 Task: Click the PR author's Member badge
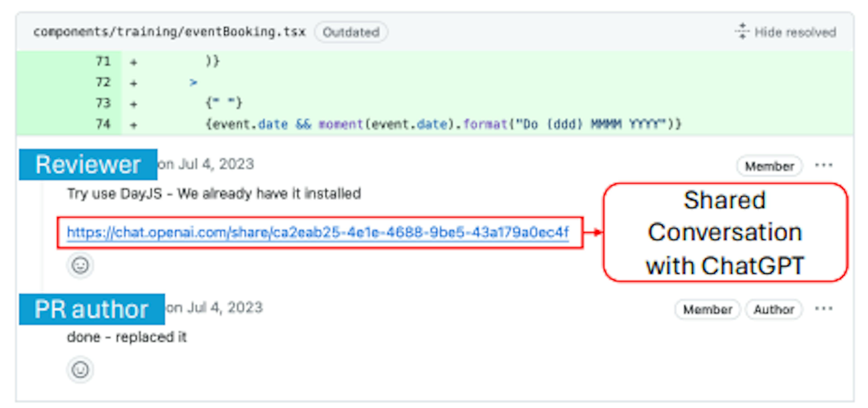pyautogui.click(x=708, y=309)
